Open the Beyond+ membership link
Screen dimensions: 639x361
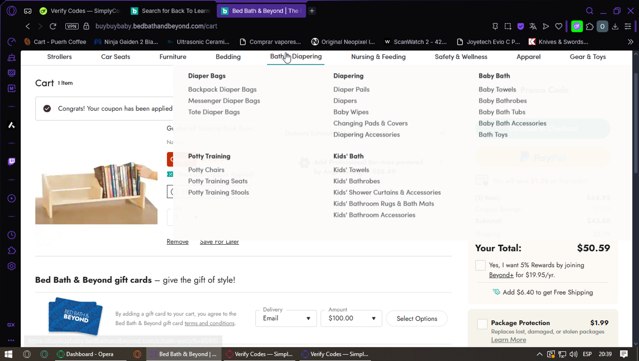tap(501, 275)
